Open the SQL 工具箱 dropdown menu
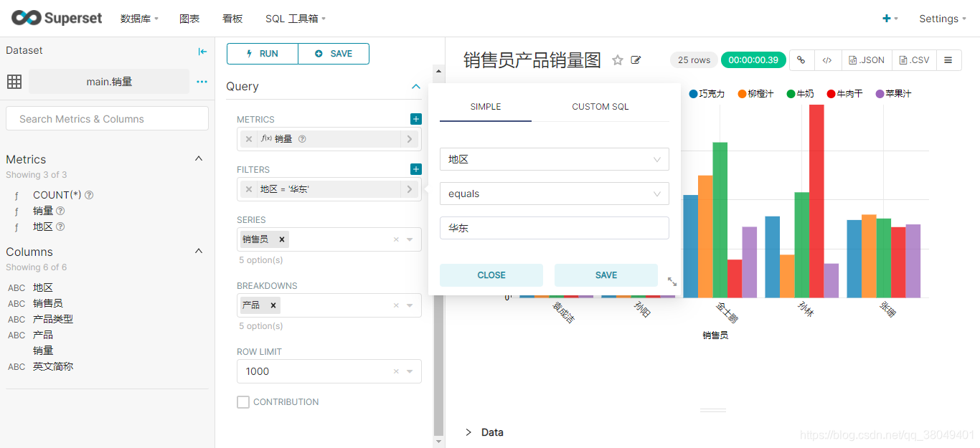 coord(296,19)
